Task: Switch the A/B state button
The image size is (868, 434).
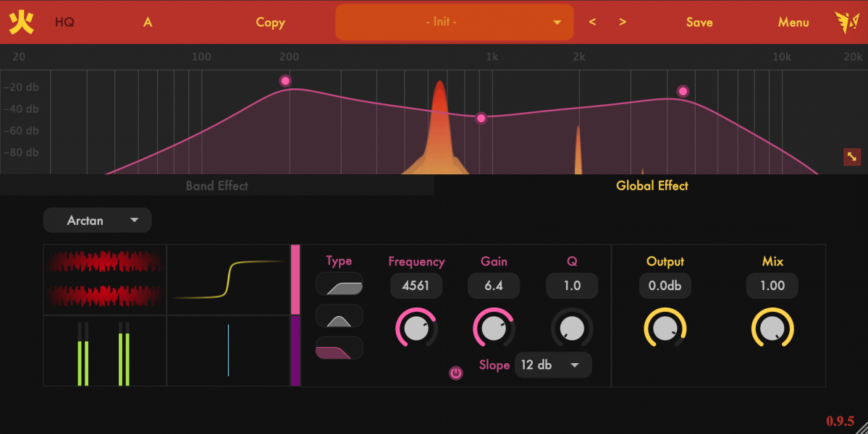Action: click(x=148, y=22)
